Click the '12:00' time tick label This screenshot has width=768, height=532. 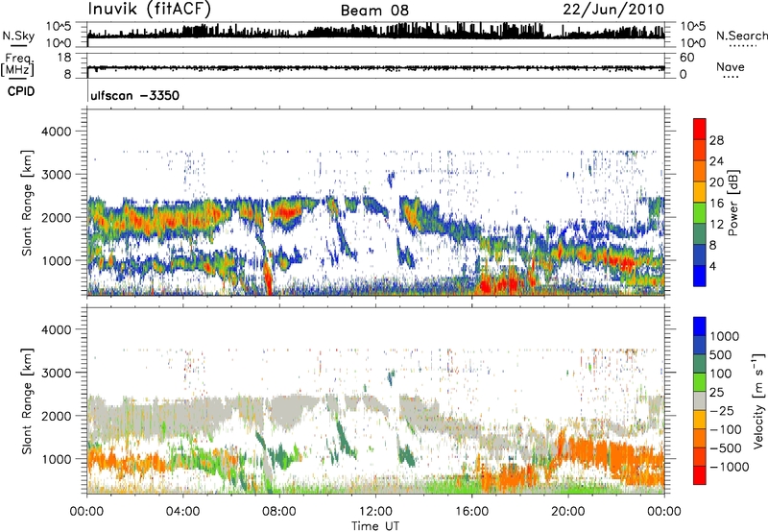tap(375, 512)
